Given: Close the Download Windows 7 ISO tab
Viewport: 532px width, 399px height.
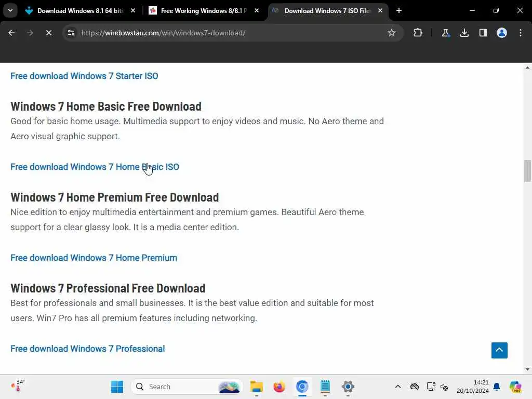Looking at the screenshot, I should click(x=380, y=10).
